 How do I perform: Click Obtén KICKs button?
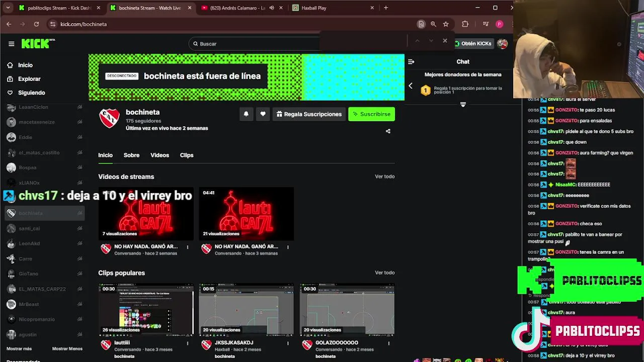click(x=473, y=44)
